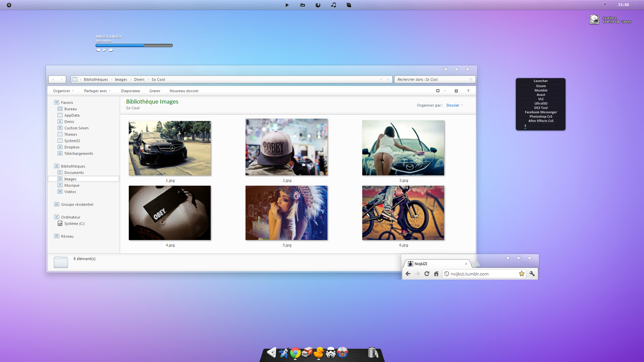The height and width of the screenshot is (362, 644).
Task: Seek in the Knock Knock progress bar
Action: [134, 45]
